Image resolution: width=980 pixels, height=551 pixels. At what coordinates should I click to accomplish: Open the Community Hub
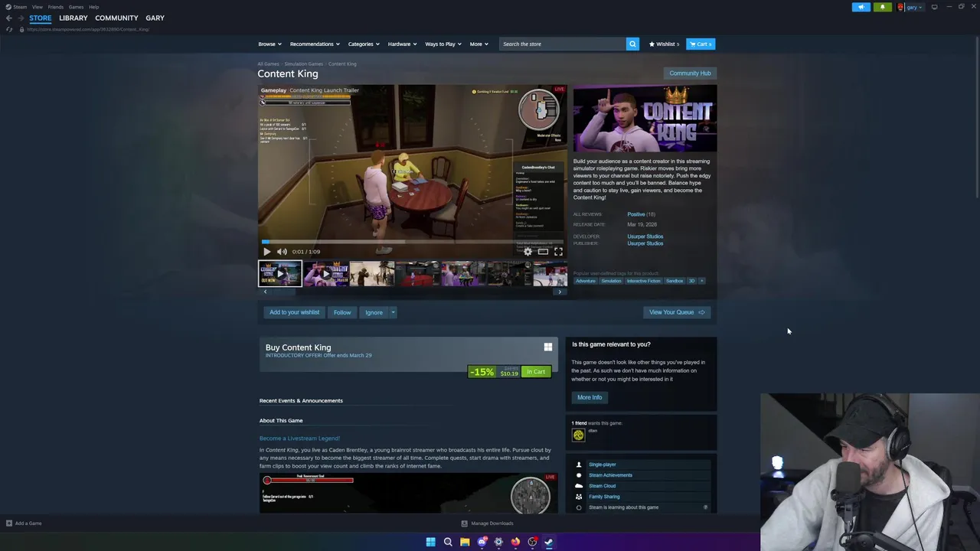[690, 73]
